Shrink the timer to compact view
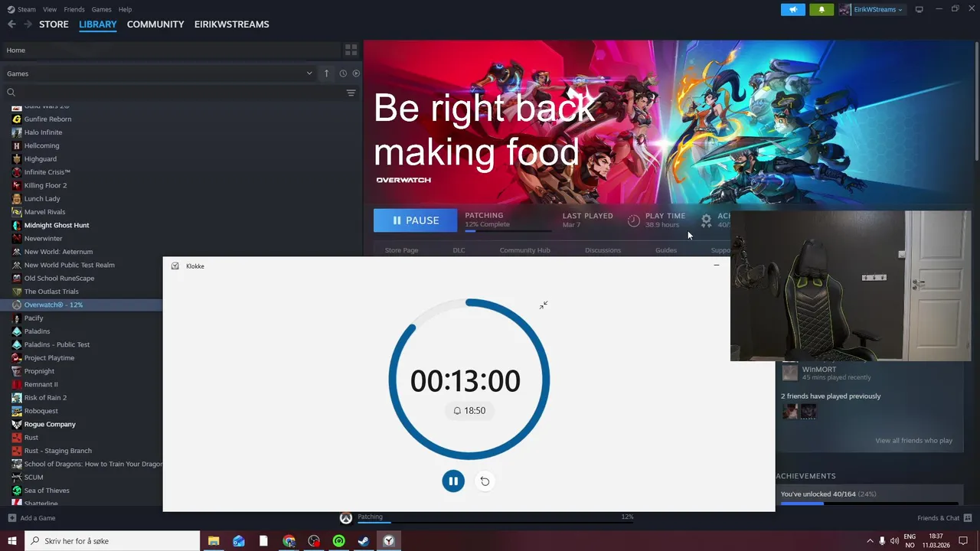The width and height of the screenshot is (980, 551). 543,305
